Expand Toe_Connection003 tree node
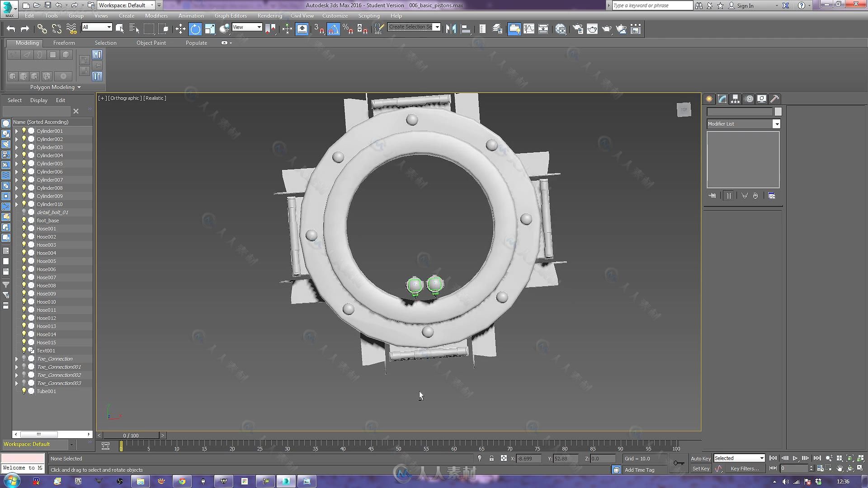868x488 pixels. (x=17, y=383)
